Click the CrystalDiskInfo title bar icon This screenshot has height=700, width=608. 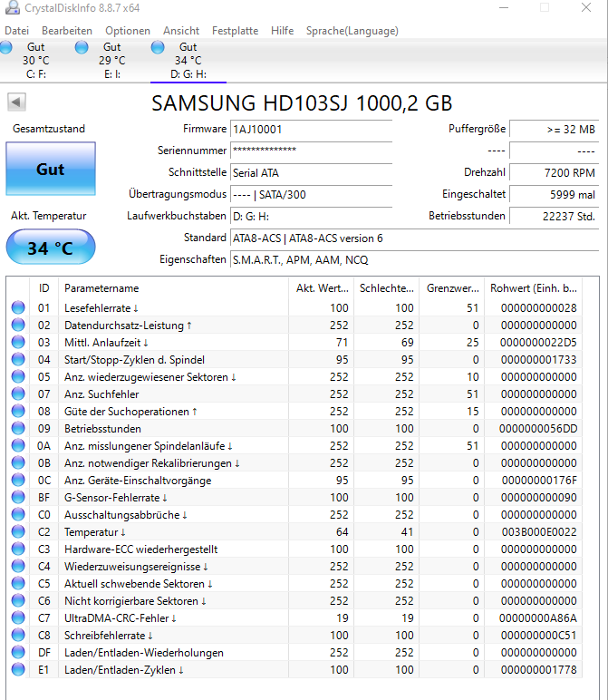pos(13,7)
